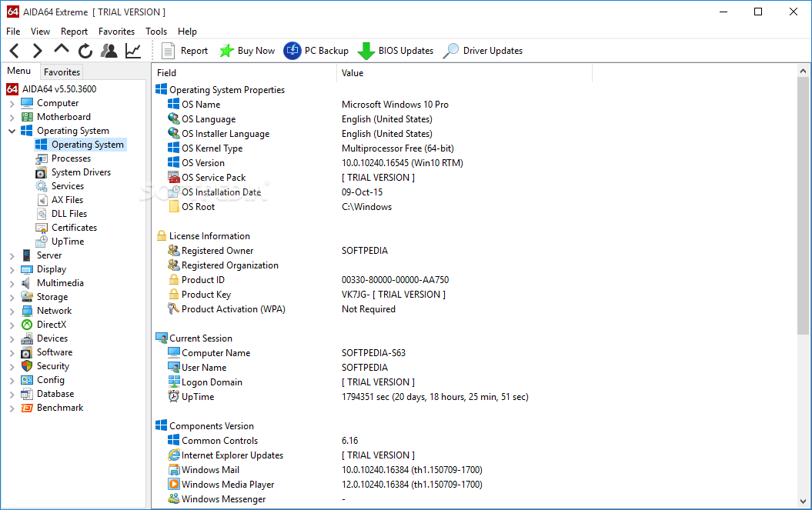Click the scrollbar up arrow
Screen dimensions: 812x510
(804, 71)
